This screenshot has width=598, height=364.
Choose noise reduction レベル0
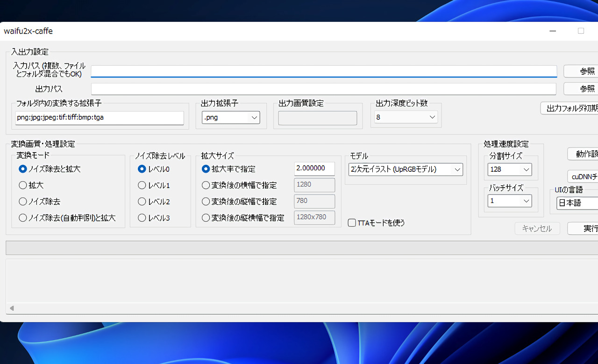tap(154, 169)
